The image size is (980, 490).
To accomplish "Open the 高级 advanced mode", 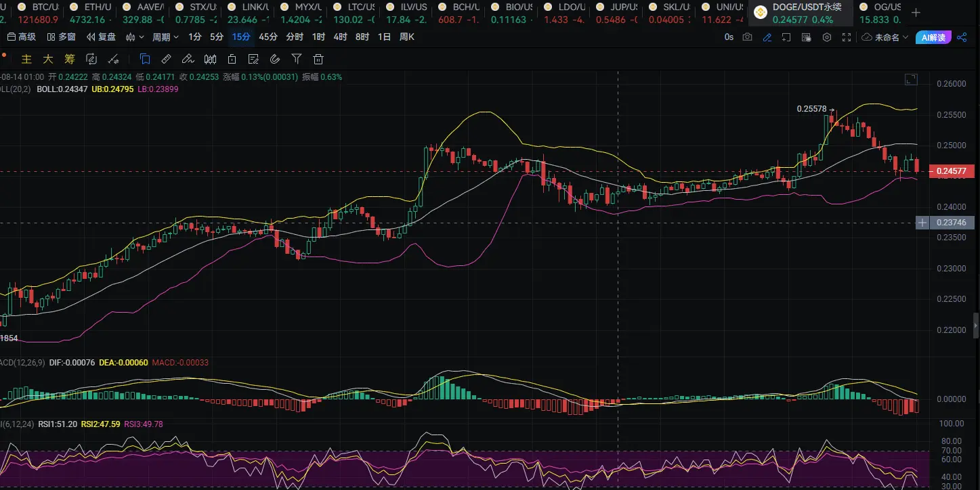I will (x=22, y=37).
